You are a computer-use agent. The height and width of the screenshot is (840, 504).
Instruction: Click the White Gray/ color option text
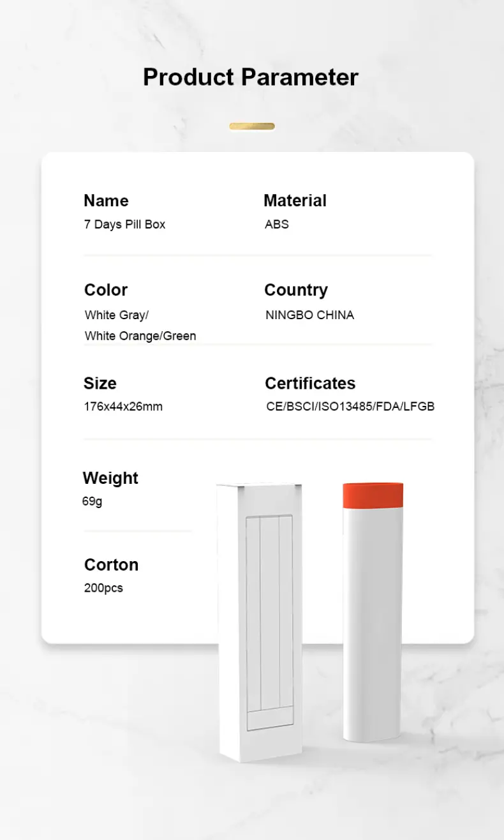coord(117,315)
